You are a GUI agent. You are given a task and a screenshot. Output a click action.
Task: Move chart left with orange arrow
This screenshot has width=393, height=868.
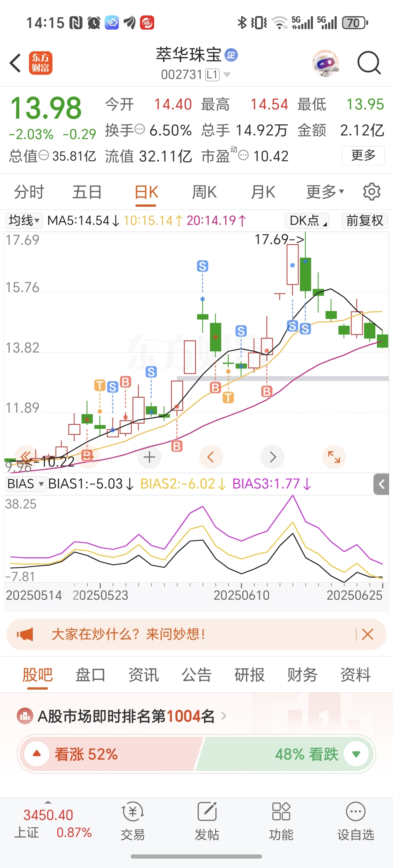point(211,457)
